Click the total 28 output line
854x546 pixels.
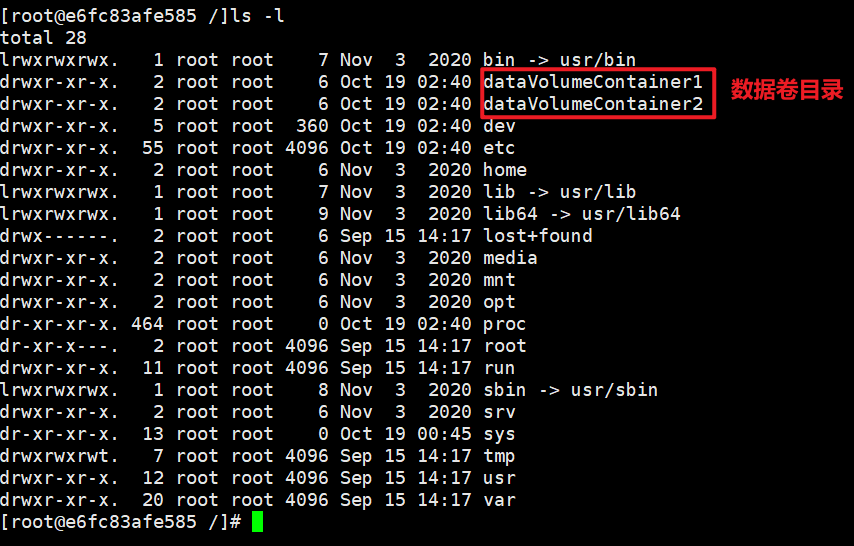coord(43,38)
